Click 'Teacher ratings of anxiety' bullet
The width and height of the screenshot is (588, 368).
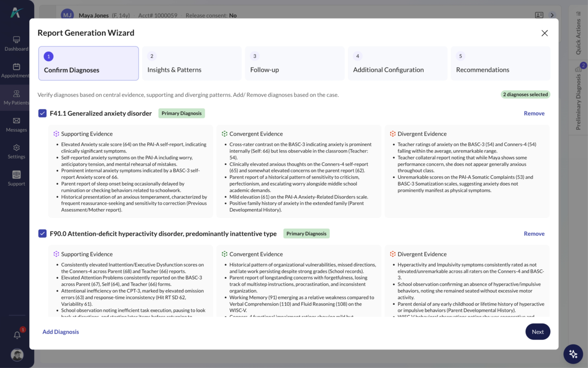pyautogui.click(x=467, y=148)
